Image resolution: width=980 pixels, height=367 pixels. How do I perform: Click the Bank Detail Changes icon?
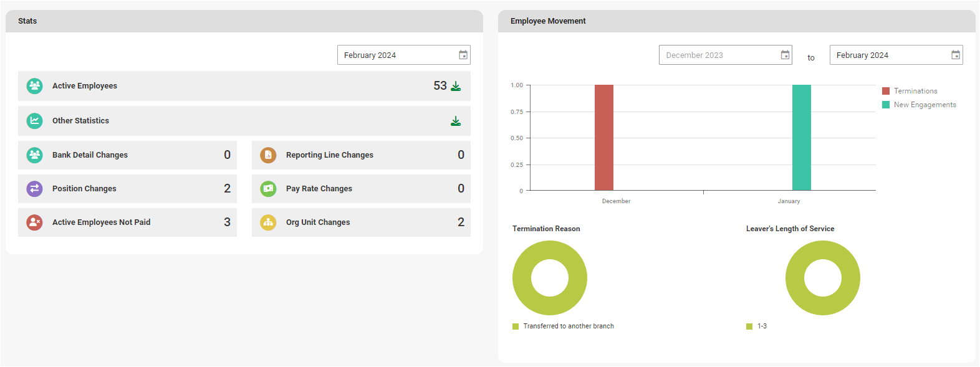click(x=35, y=155)
